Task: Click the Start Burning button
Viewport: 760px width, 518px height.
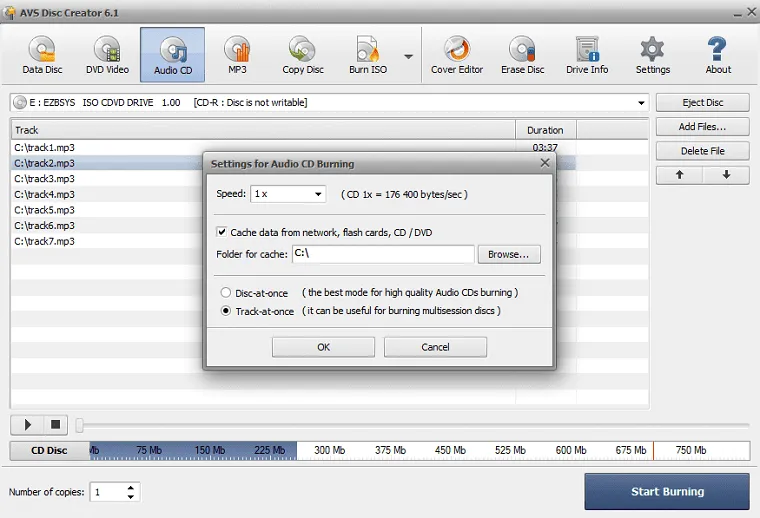Action: [x=667, y=491]
